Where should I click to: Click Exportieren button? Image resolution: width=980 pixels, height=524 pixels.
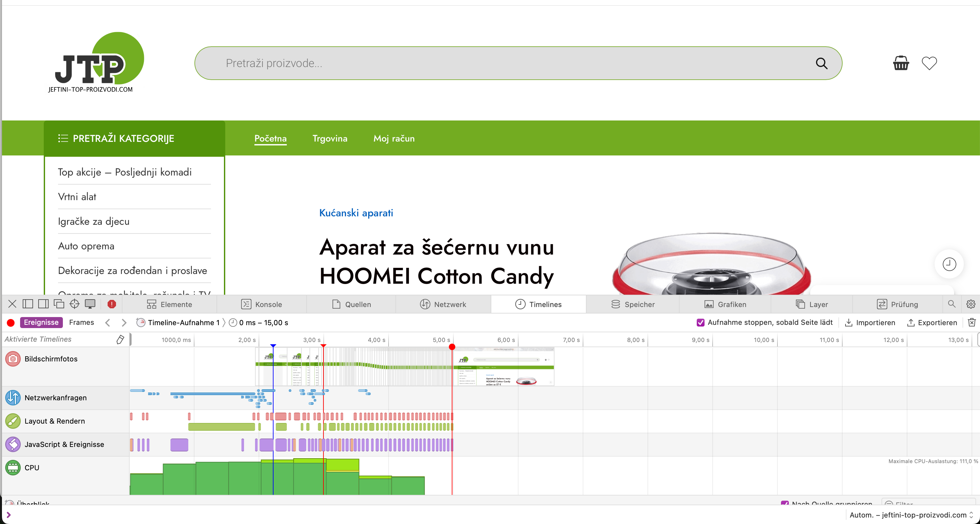(932, 323)
